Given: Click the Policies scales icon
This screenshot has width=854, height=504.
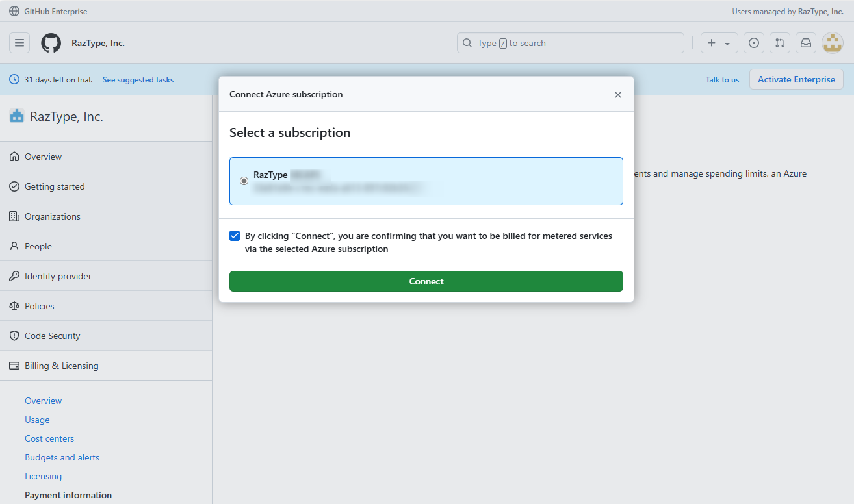Looking at the screenshot, I should point(14,306).
